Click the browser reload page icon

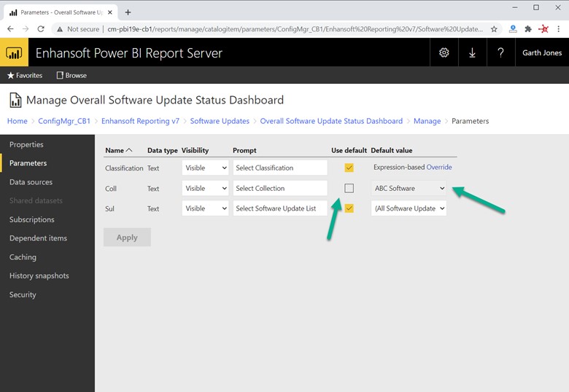41,29
